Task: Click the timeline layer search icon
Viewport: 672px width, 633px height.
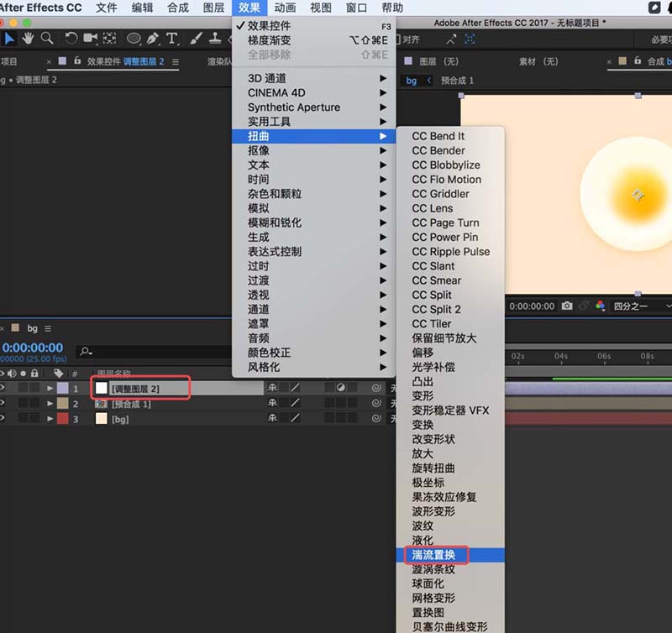Action: [86, 352]
